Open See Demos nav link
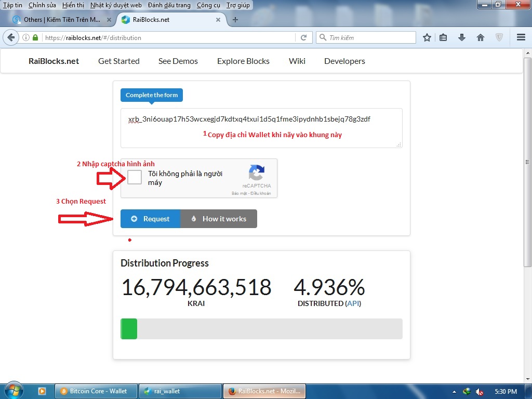This screenshot has height=399, width=532. [178, 61]
